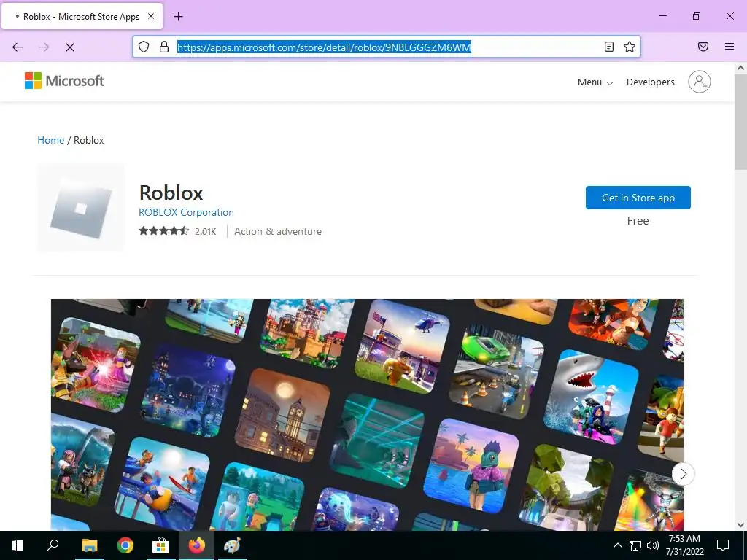View site security lock info
Image resolution: width=747 pixels, height=560 pixels.
[164, 47]
